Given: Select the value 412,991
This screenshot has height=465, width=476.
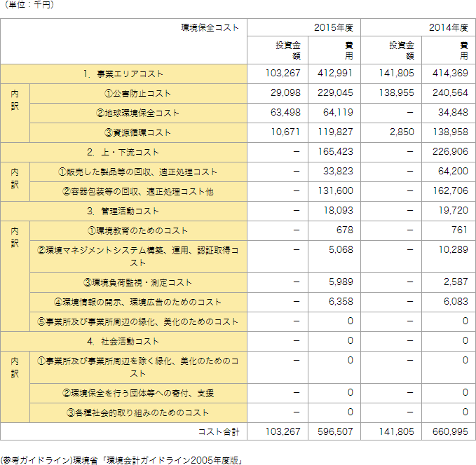Looking at the screenshot, I should pyautogui.click(x=335, y=73).
